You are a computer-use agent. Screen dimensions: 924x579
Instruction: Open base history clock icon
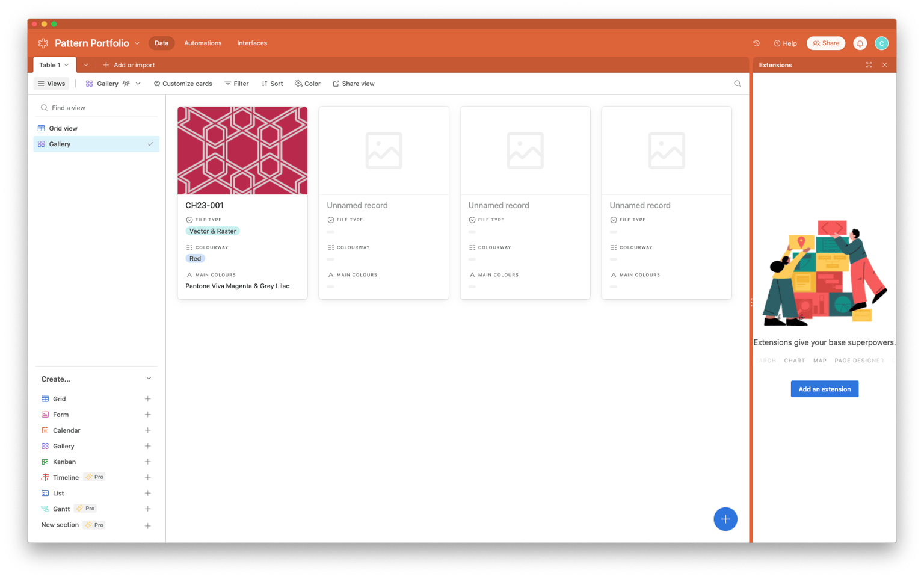pos(756,43)
